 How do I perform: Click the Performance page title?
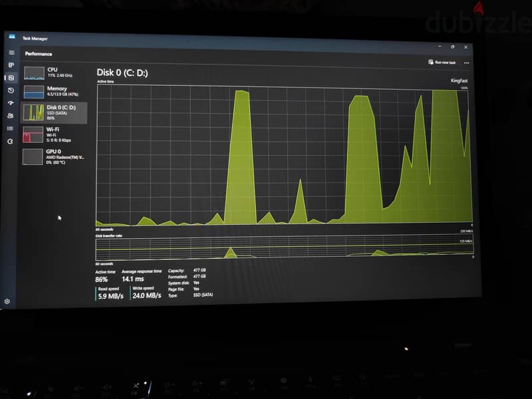click(x=39, y=54)
